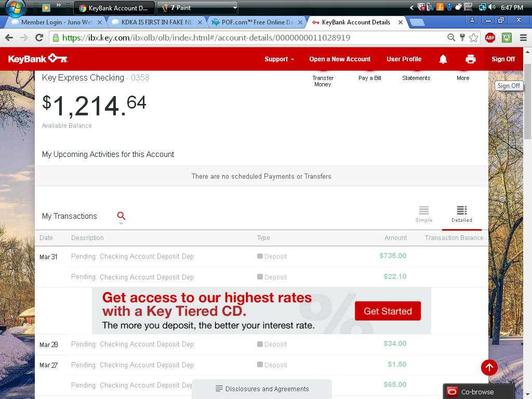
Task: Click the Description column header
Action: click(x=87, y=238)
